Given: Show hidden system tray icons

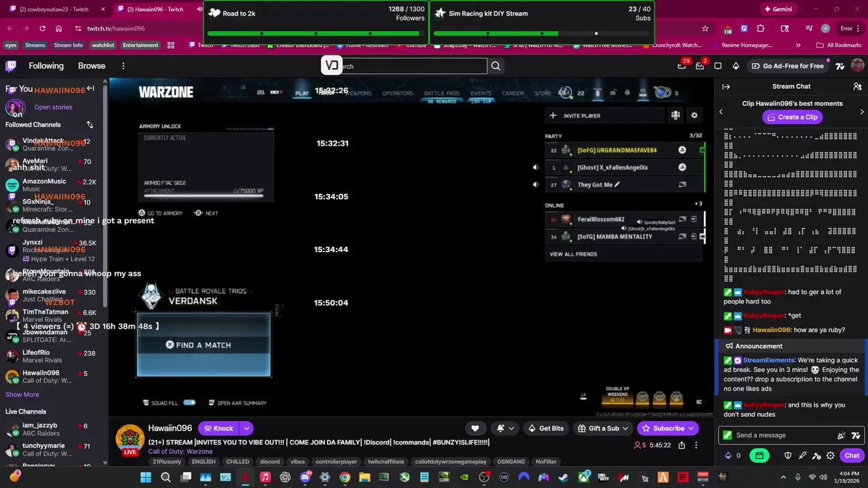Looking at the screenshot, I should coord(783,477).
